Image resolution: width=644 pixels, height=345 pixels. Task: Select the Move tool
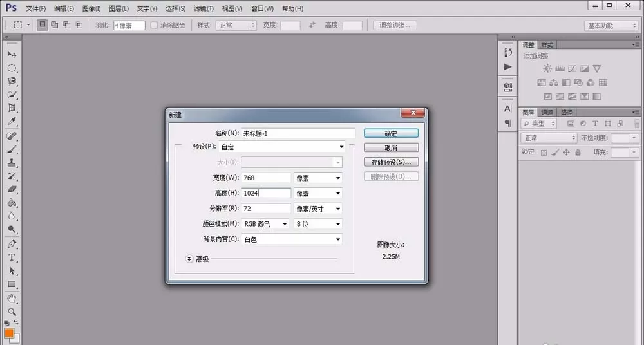(12, 55)
